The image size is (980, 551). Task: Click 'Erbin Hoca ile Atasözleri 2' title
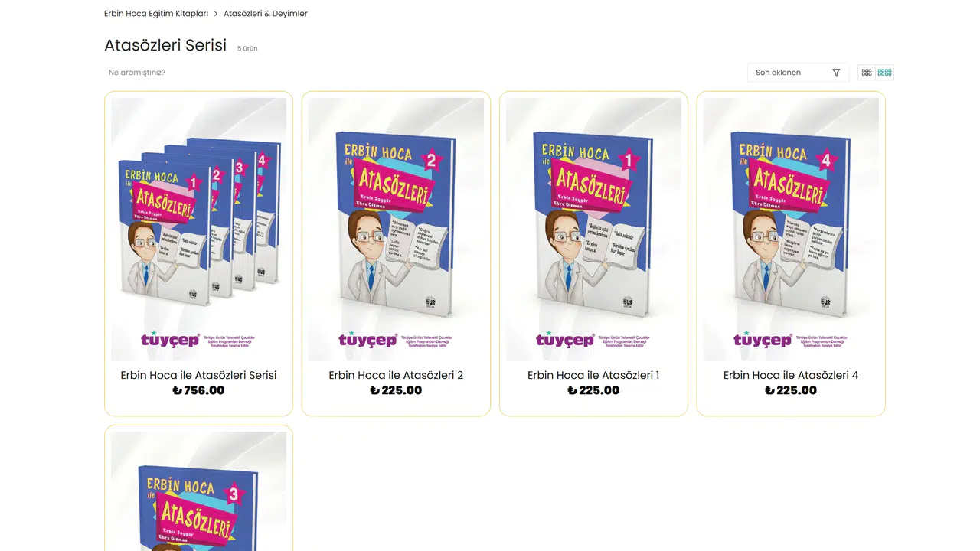[396, 375]
